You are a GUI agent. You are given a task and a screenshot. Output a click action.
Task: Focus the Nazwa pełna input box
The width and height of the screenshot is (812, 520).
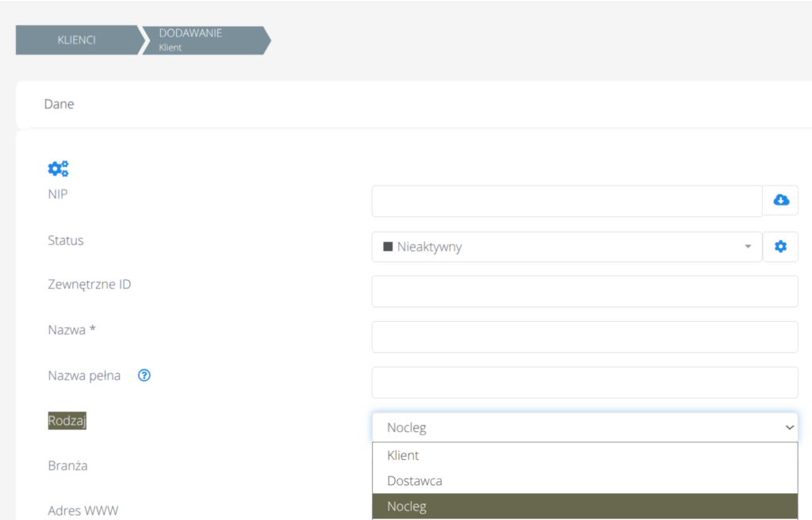coord(584,382)
